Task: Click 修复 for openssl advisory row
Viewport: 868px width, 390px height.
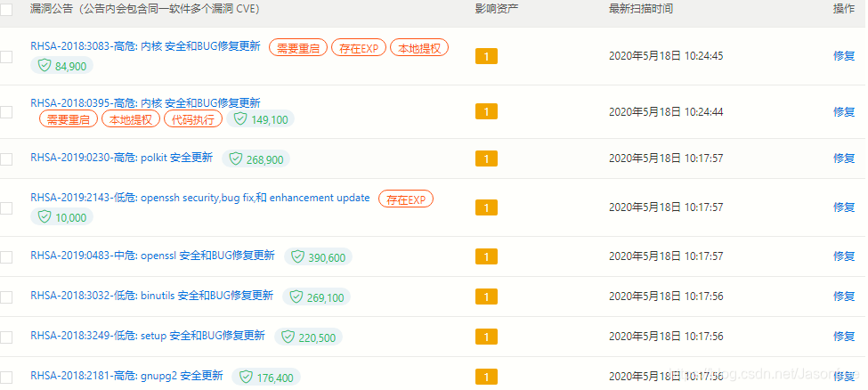Action: [844, 256]
